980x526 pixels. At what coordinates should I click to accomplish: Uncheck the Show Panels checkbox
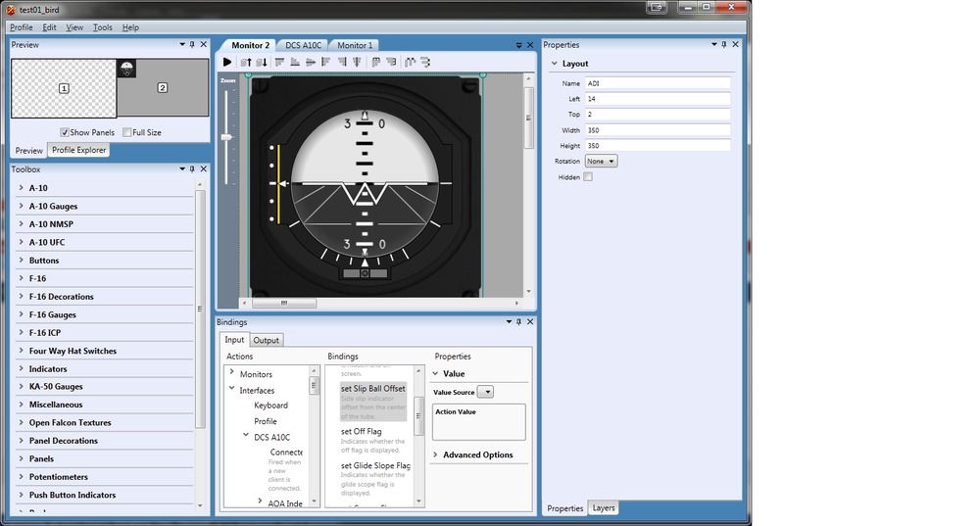65,132
